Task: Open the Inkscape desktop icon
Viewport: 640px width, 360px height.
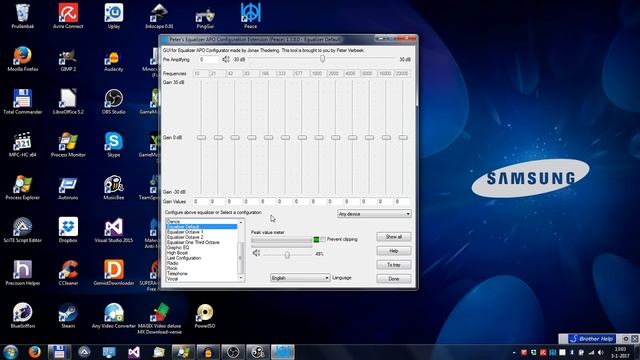Action: tap(159, 16)
